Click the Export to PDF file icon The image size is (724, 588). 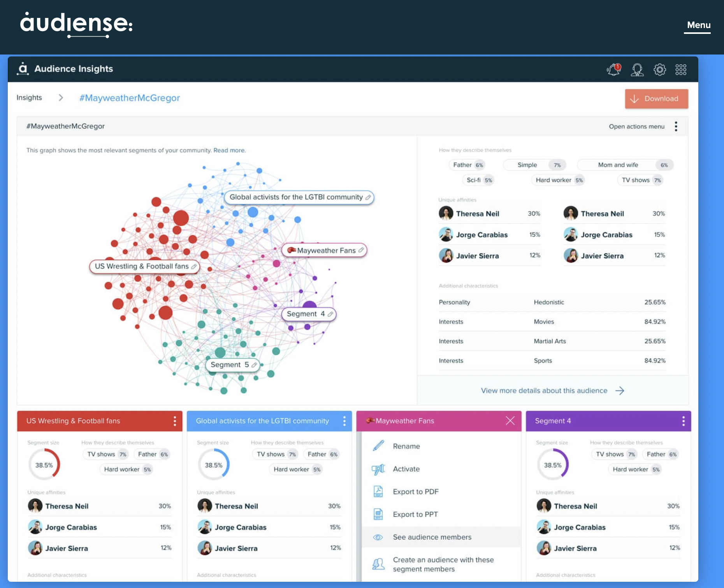[x=378, y=491]
